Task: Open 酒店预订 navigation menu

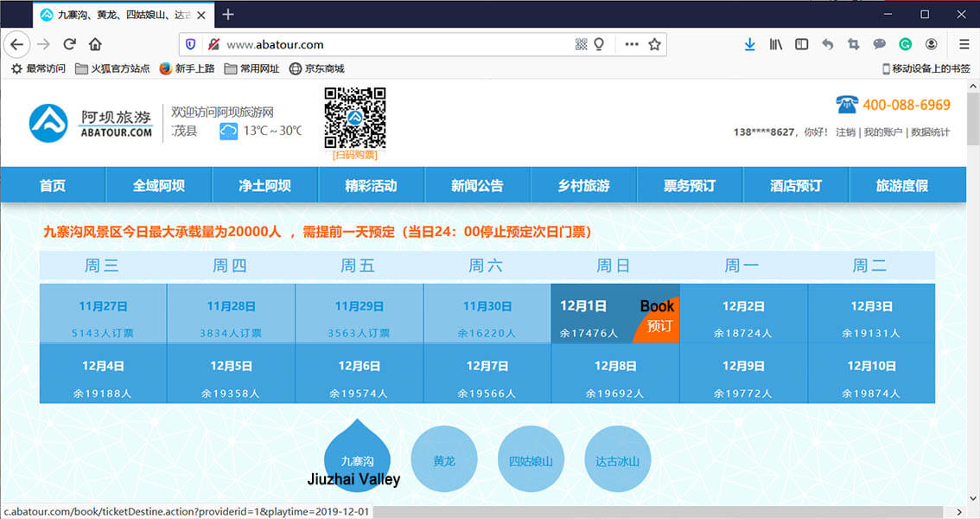Action: [x=796, y=185]
